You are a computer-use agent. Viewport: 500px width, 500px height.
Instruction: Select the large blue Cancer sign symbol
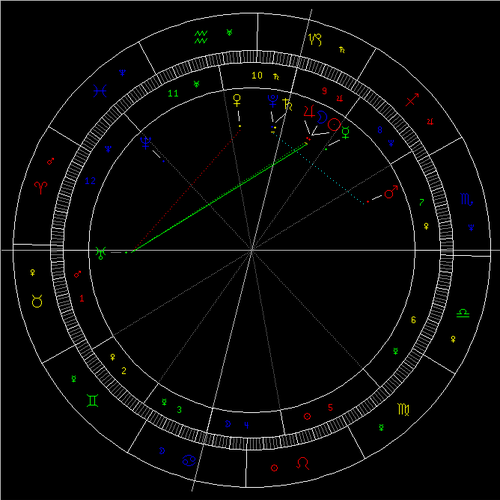pyautogui.click(x=189, y=460)
